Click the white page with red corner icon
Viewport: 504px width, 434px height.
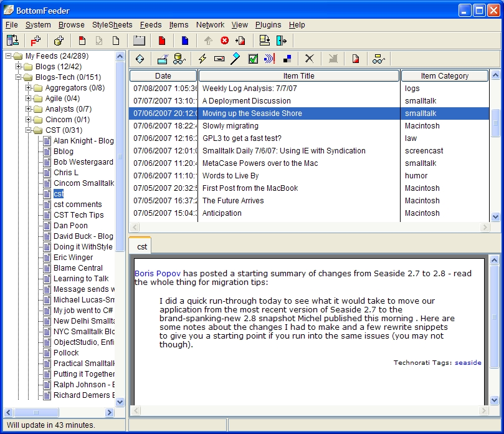click(x=82, y=41)
